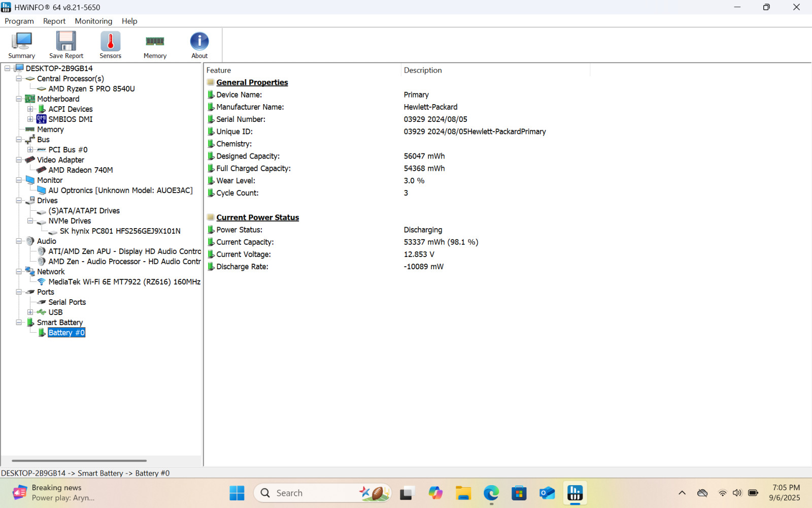
Task: Select the Memory tree item
Action: pos(50,129)
